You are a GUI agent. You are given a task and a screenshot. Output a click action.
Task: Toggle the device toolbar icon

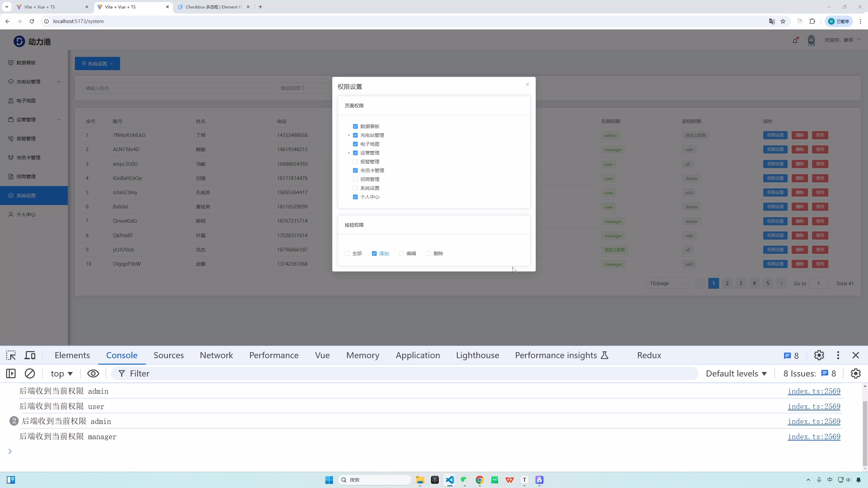(30, 355)
